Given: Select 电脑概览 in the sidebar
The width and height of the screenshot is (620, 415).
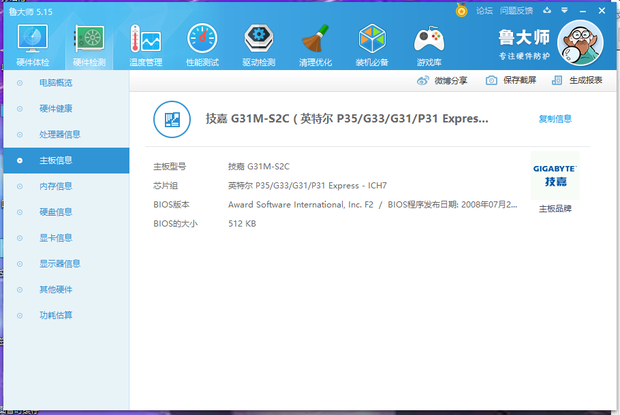Looking at the screenshot, I should click(x=66, y=83).
